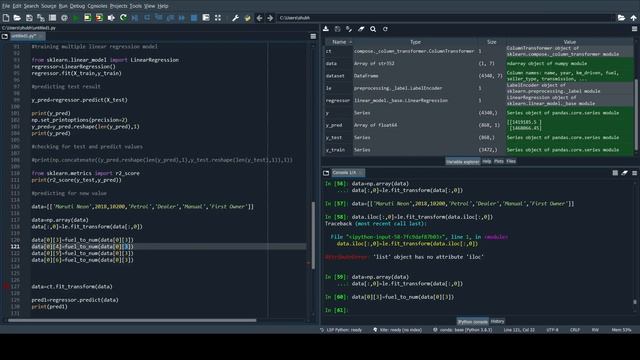This screenshot has width=640, height=360.
Task: Open Preferences with the wrench icon
Action: [x=236, y=18]
